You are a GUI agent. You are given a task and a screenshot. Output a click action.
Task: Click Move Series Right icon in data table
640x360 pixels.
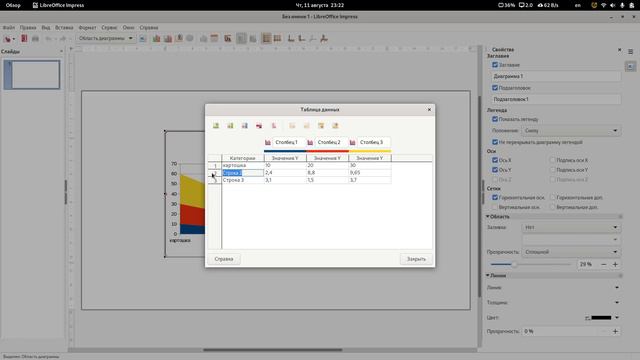tap(307, 126)
